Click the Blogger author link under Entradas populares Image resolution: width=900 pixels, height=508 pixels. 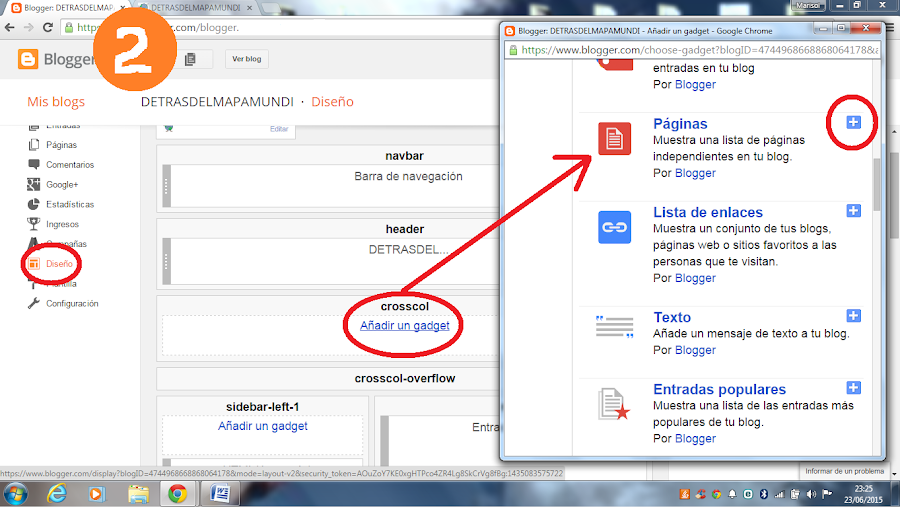click(x=695, y=439)
